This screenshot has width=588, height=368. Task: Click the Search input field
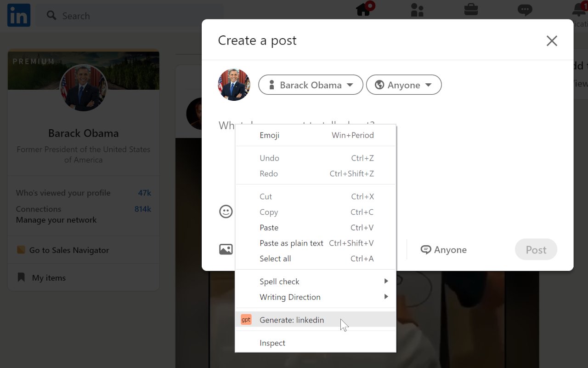pos(133,16)
